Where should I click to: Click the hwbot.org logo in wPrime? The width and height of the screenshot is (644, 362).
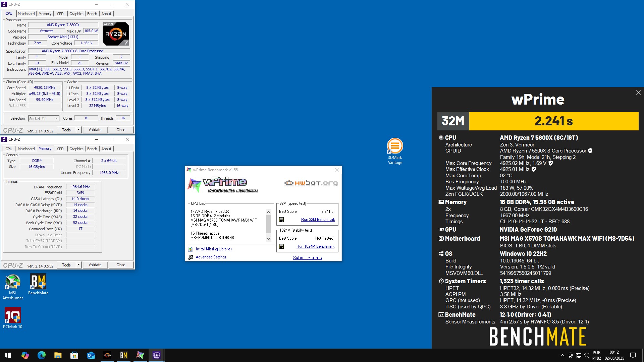[311, 183]
